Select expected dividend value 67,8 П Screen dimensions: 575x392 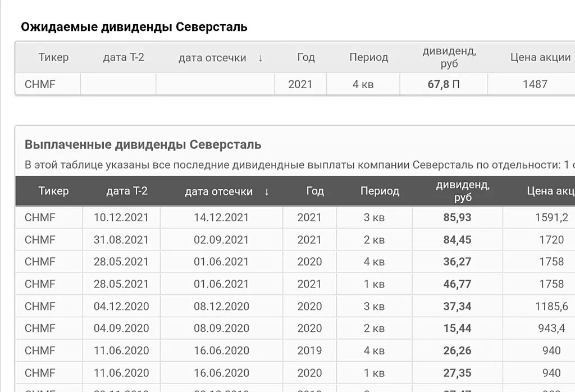[x=444, y=84]
